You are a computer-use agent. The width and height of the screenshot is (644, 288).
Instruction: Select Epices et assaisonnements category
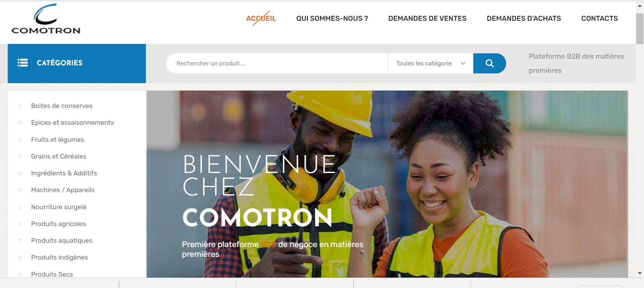pyautogui.click(x=72, y=122)
